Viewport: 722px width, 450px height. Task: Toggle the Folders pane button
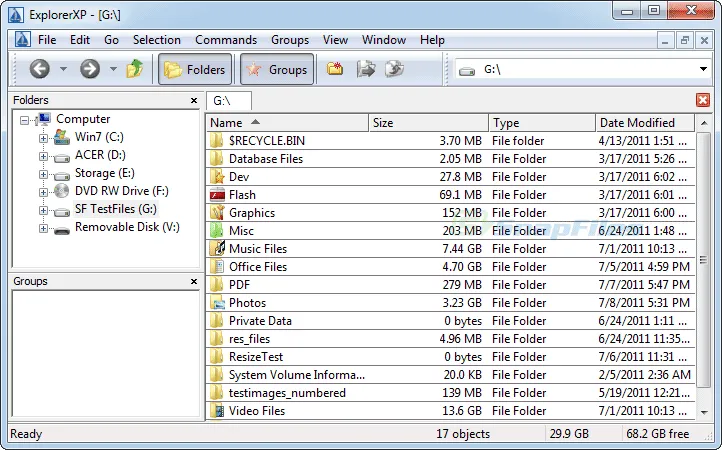coord(195,70)
